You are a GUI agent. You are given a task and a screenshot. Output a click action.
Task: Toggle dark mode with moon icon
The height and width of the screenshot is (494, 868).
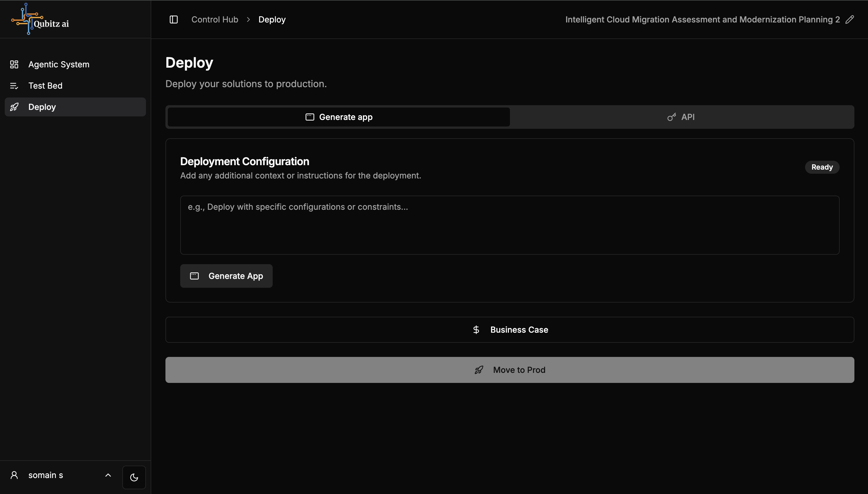(134, 477)
